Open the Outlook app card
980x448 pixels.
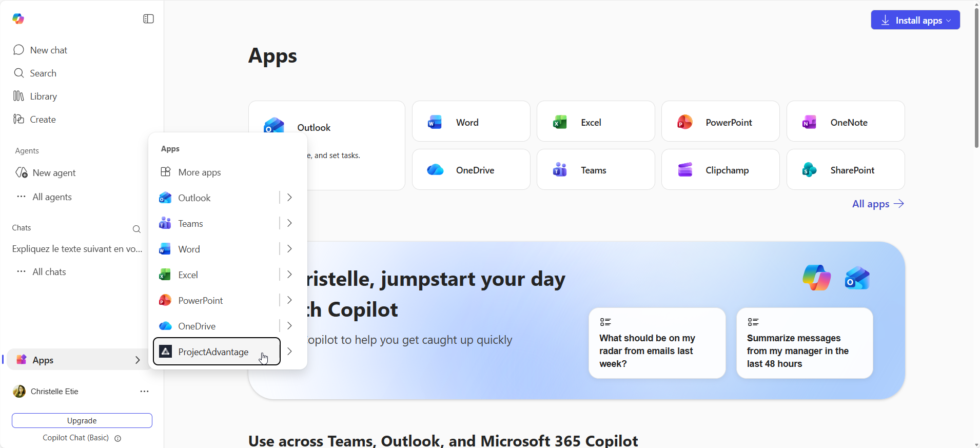tap(327, 145)
